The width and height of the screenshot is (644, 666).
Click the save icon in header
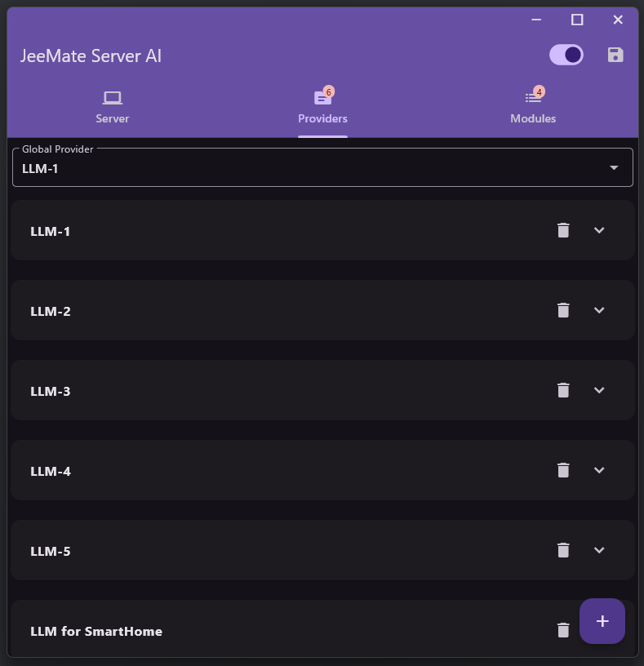tap(615, 55)
